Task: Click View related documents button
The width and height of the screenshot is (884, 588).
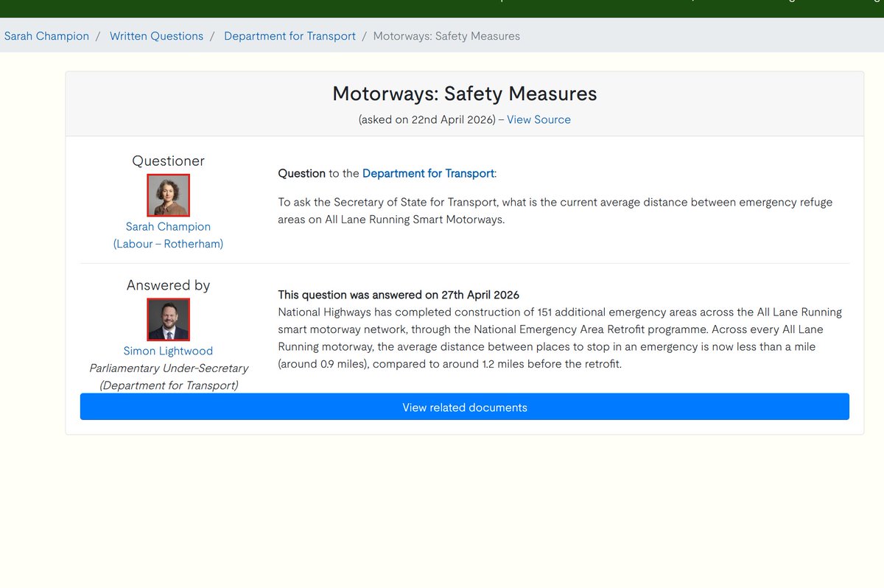Action: [465, 407]
